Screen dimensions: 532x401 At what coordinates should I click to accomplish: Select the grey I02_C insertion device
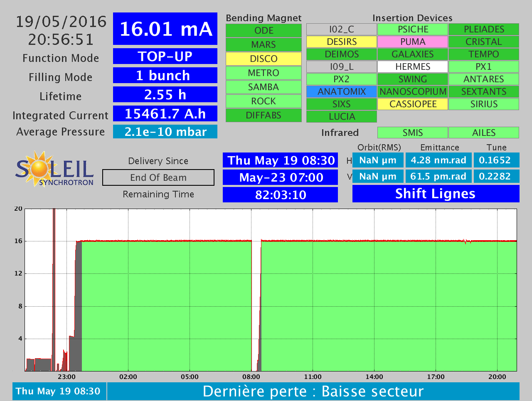point(342,29)
